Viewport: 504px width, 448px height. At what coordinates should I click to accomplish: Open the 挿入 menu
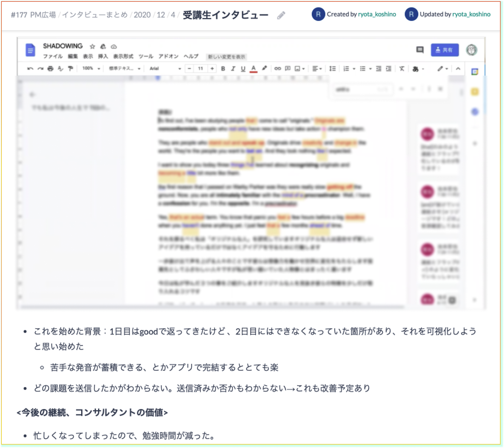(x=103, y=56)
